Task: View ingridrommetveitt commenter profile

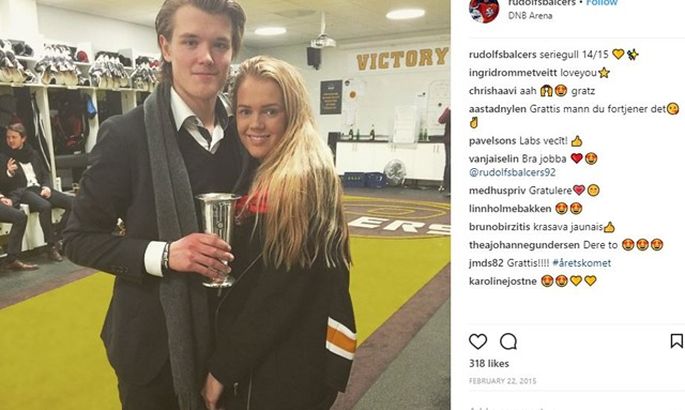Action: click(513, 73)
